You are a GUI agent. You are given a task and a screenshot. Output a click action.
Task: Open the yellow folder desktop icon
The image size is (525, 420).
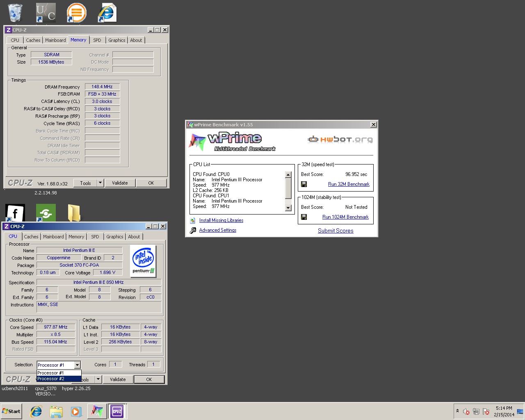click(x=74, y=213)
